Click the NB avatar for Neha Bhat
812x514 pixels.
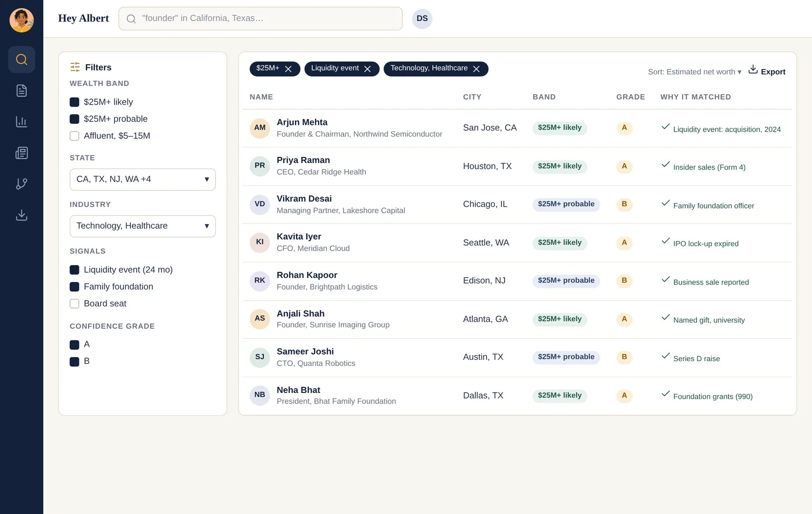click(260, 395)
